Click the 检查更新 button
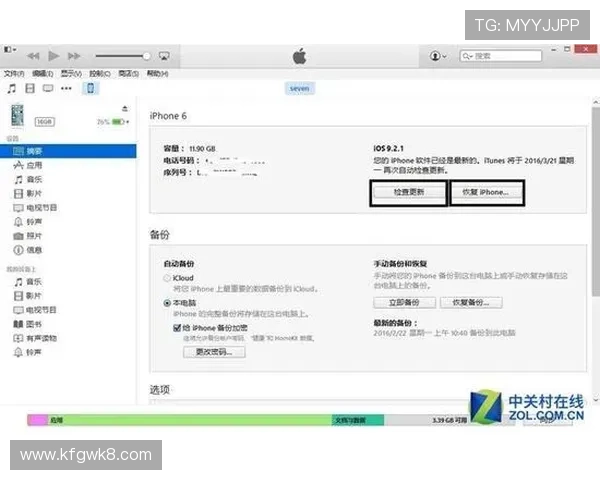Image resolution: width=600 pixels, height=480 pixels. tap(409, 192)
